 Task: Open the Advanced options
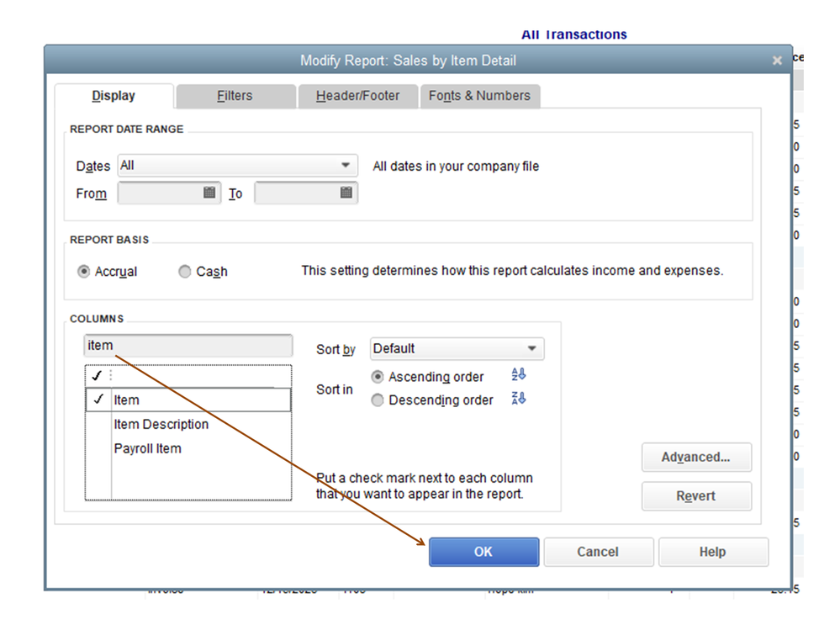[696, 457]
